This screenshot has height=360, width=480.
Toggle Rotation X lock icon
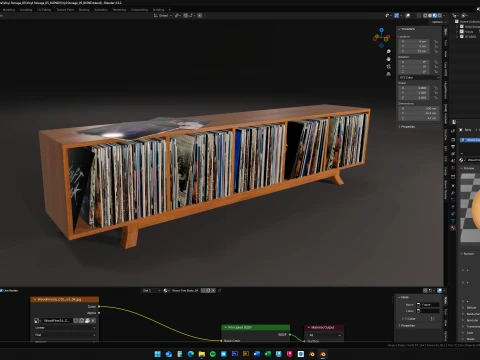click(436, 62)
